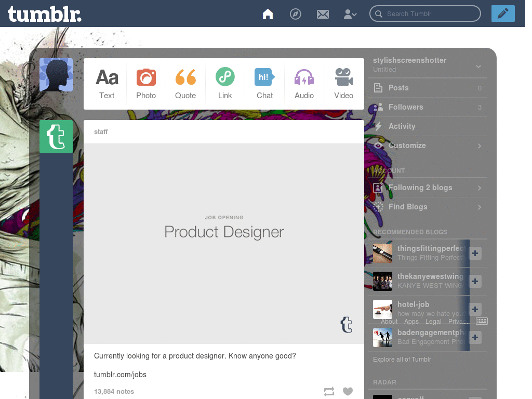This screenshot has height=399, width=532.
Task: Open Find Blogs
Action: tap(427, 207)
